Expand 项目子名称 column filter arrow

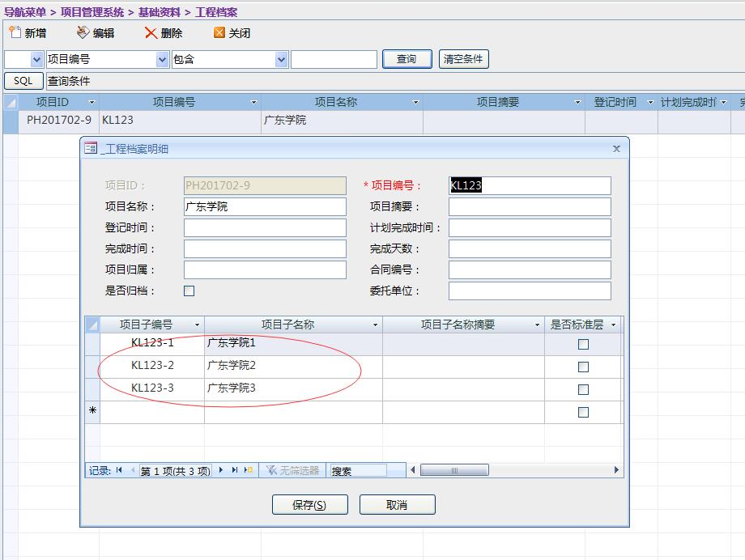pos(375,325)
